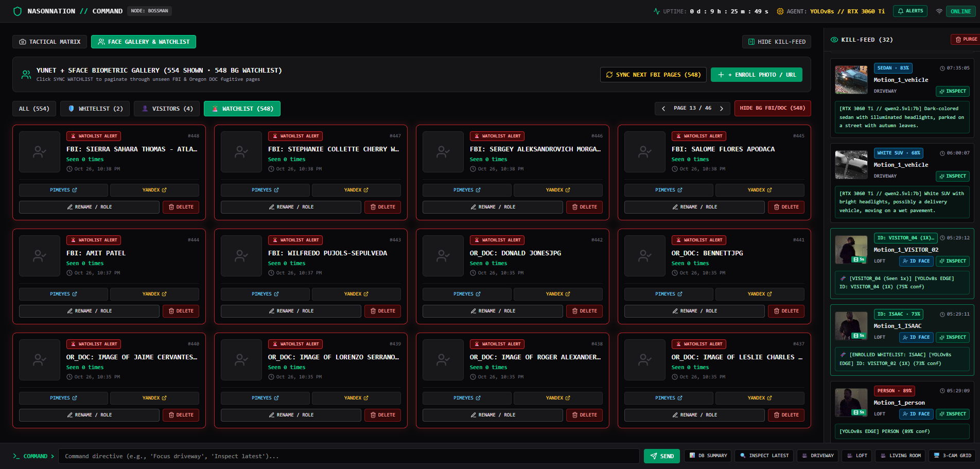
Task: Toggle HIDE BG FBI/DOC (548) filter
Action: [772, 108]
